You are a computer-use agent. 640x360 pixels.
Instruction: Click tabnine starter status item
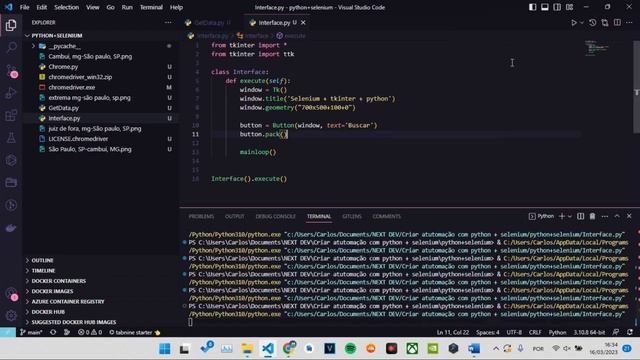(x=134, y=332)
